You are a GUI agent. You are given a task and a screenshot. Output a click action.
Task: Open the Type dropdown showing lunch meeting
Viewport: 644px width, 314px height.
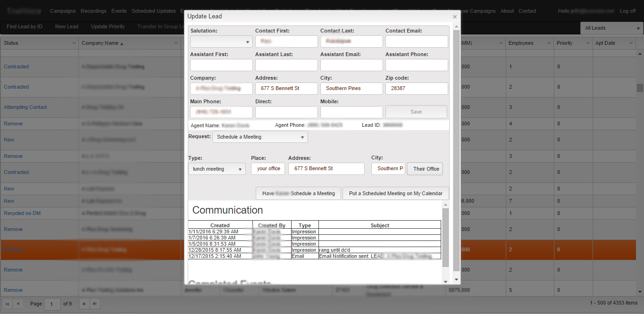click(x=217, y=169)
